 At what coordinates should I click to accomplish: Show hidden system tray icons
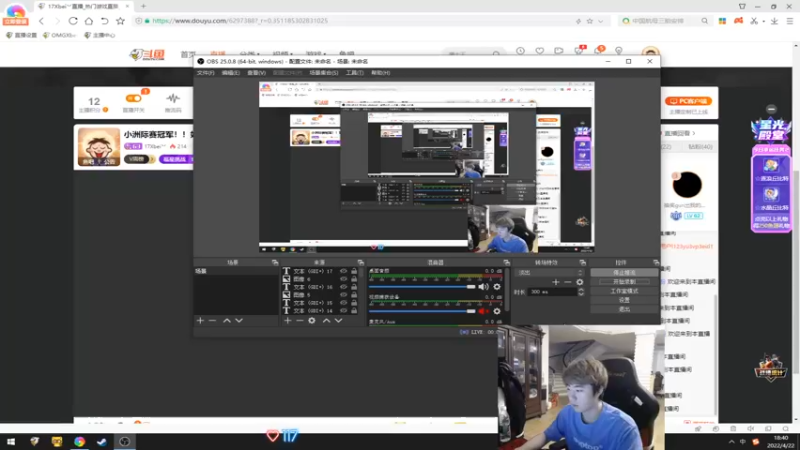point(732,442)
